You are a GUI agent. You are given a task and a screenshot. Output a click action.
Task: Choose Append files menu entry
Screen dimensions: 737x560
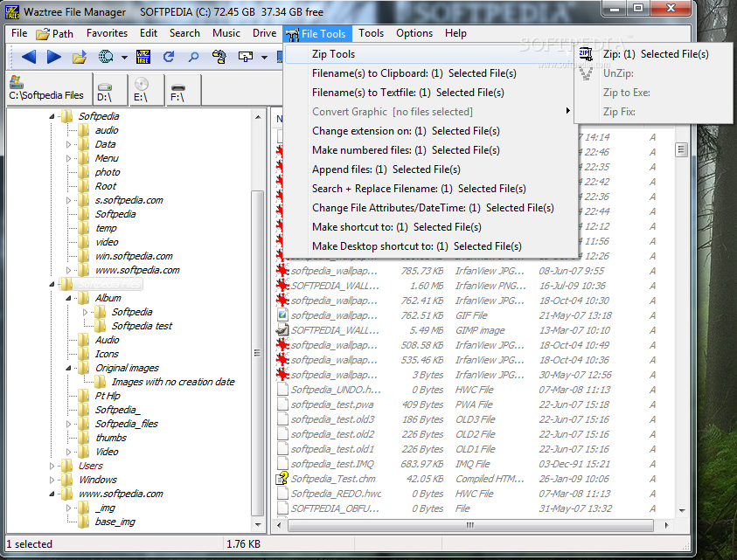pyautogui.click(x=430, y=169)
